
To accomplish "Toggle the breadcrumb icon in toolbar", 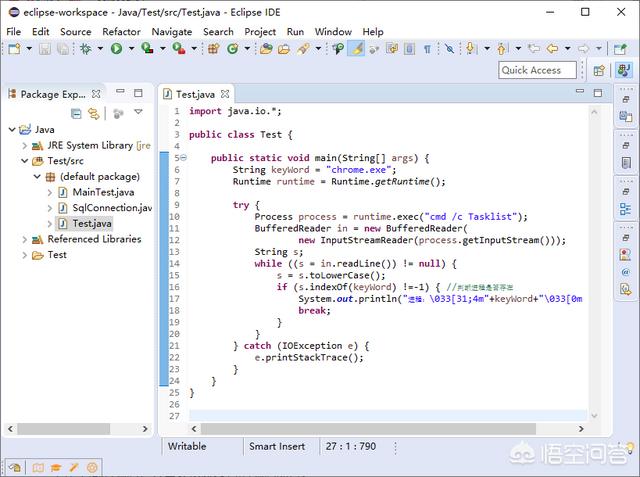I will 338,49.
